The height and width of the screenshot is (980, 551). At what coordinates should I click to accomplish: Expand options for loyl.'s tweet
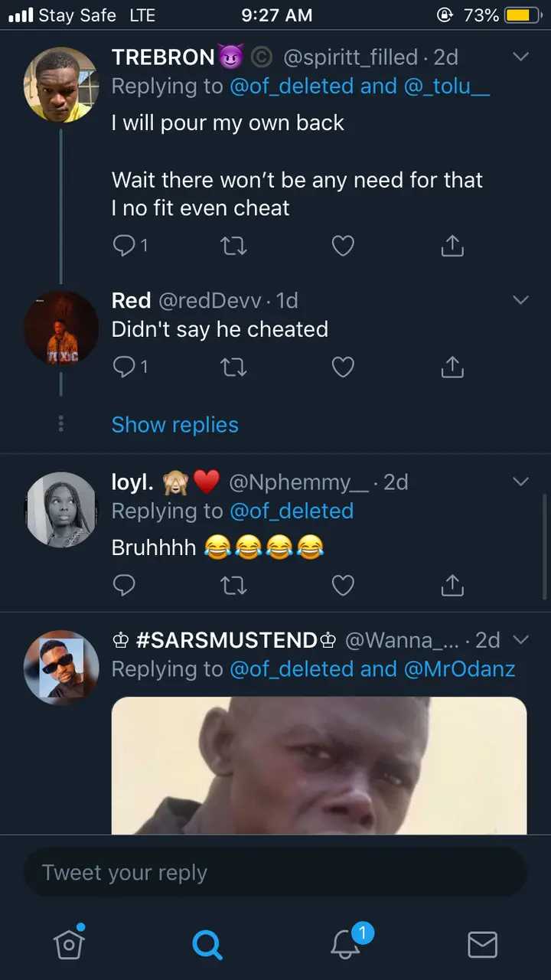(521, 482)
